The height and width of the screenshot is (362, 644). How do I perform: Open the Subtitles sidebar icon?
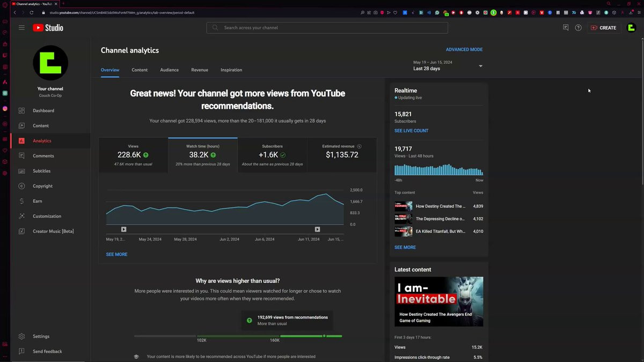(x=21, y=171)
